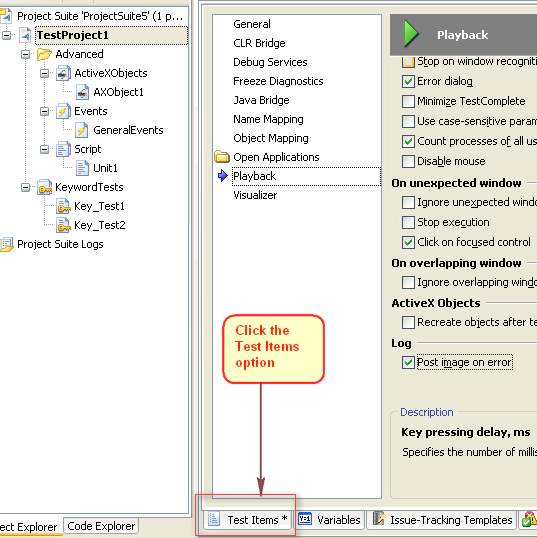Click the Test Items tab page icon
Screen dimensions: 537x538
(x=214, y=519)
